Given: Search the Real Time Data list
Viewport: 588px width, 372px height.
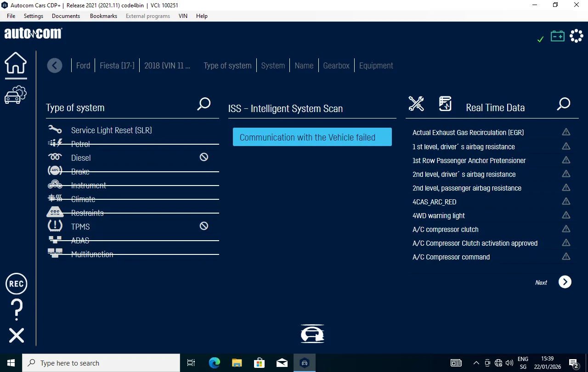Looking at the screenshot, I should [563, 104].
